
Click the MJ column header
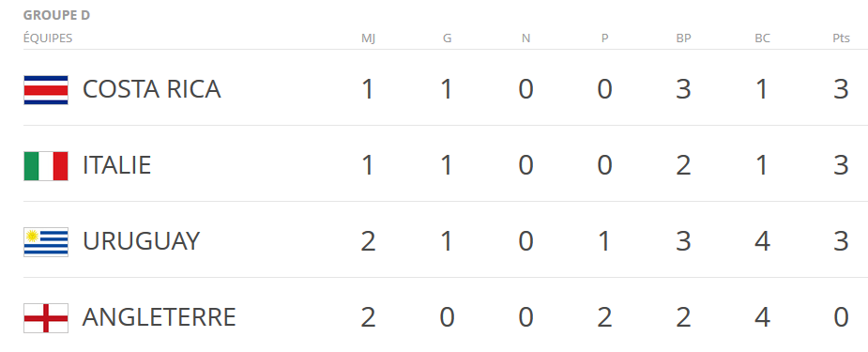pyautogui.click(x=368, y=38)
